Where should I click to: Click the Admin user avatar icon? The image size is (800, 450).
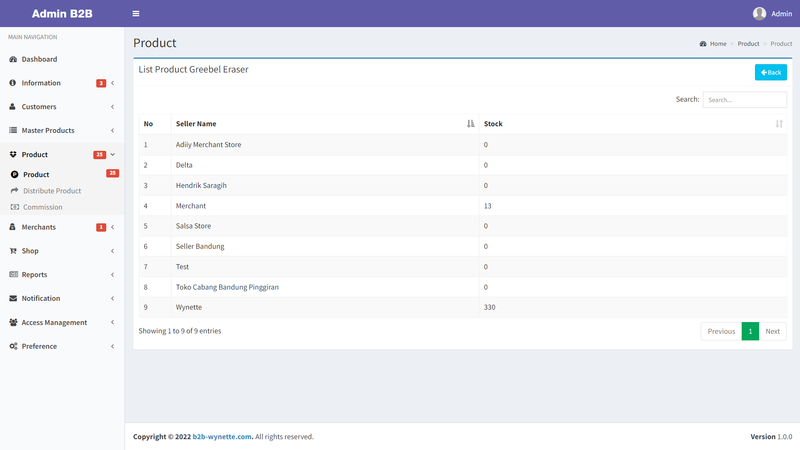(x=759, y=14)
